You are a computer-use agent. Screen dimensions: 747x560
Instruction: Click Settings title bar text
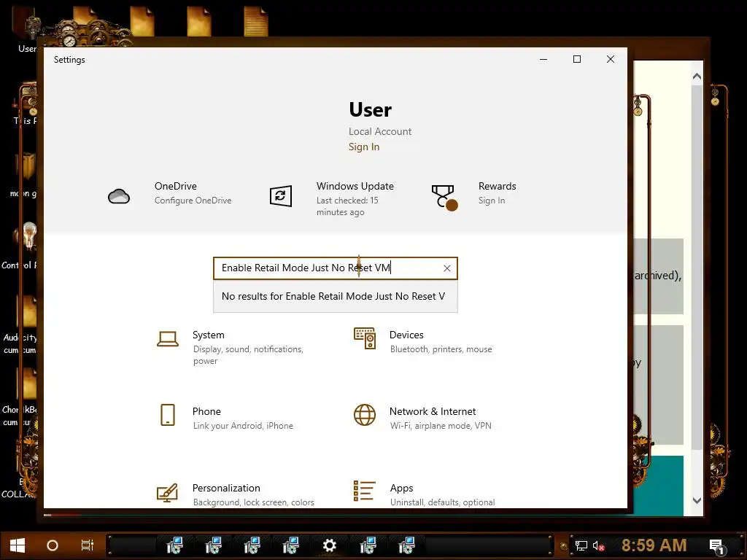69,60
